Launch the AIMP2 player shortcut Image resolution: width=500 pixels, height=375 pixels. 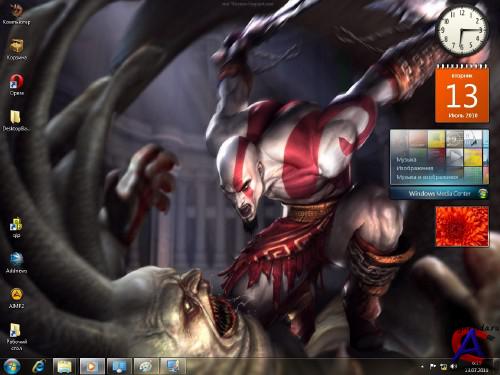[x=16, y=298]
